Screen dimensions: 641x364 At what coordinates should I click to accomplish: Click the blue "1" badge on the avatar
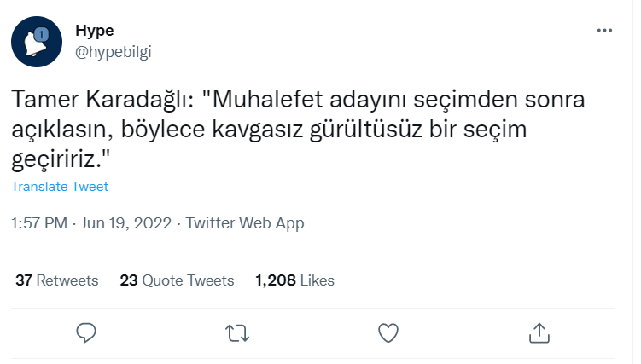tap(44, 33)
